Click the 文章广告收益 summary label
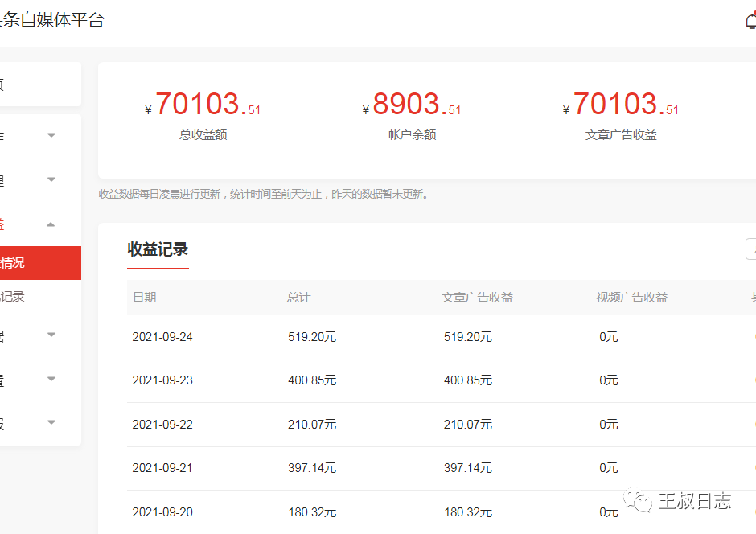Image resolution: width=756 pixels, height=534 pixels. [621, 135]
